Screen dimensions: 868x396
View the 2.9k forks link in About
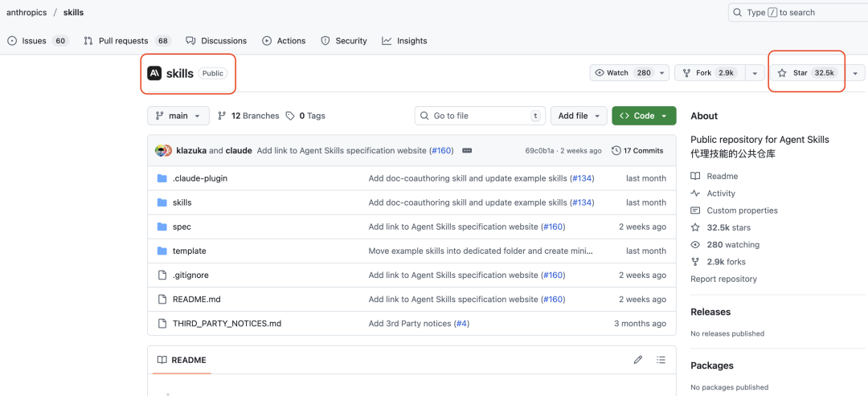tap(718, 262)
